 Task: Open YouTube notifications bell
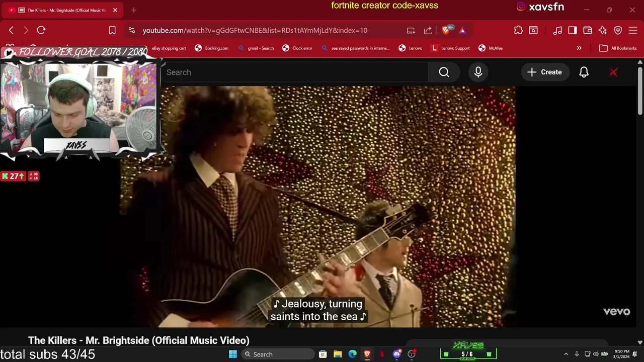(x=584, y=72)
